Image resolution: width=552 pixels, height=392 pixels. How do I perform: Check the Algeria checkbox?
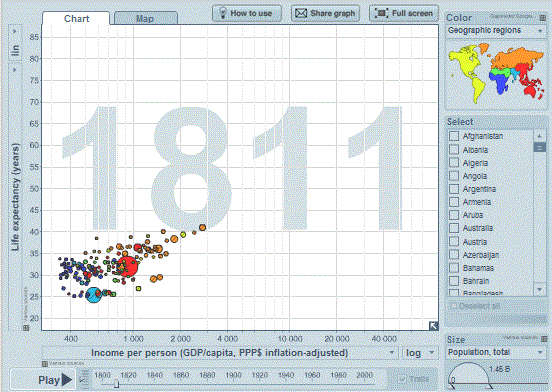click(x=454, y=163)
